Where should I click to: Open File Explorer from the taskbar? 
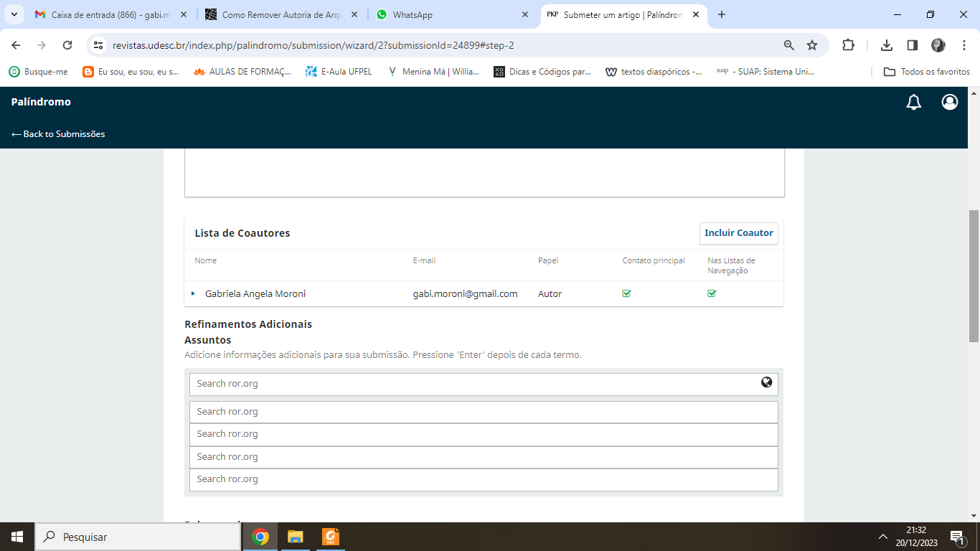coord(295,537)
